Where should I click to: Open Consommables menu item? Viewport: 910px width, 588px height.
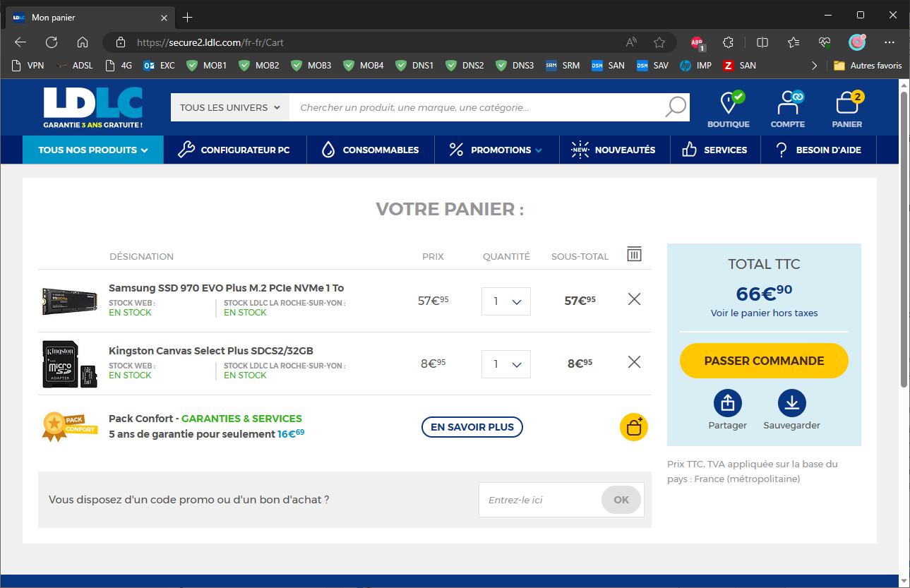pyautogui.click(x=371, y=150)
